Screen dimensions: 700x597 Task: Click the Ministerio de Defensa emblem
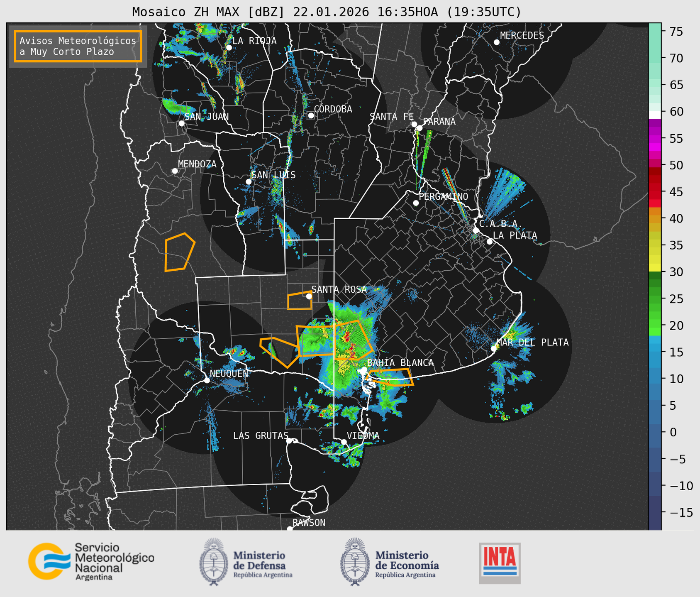(x=213, y=562)
